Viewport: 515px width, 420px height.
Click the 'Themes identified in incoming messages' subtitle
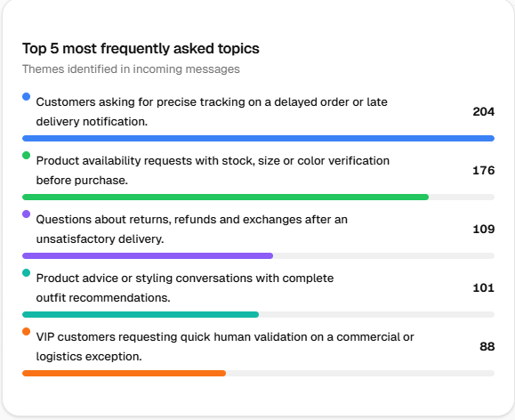click(x=131, y=69)
